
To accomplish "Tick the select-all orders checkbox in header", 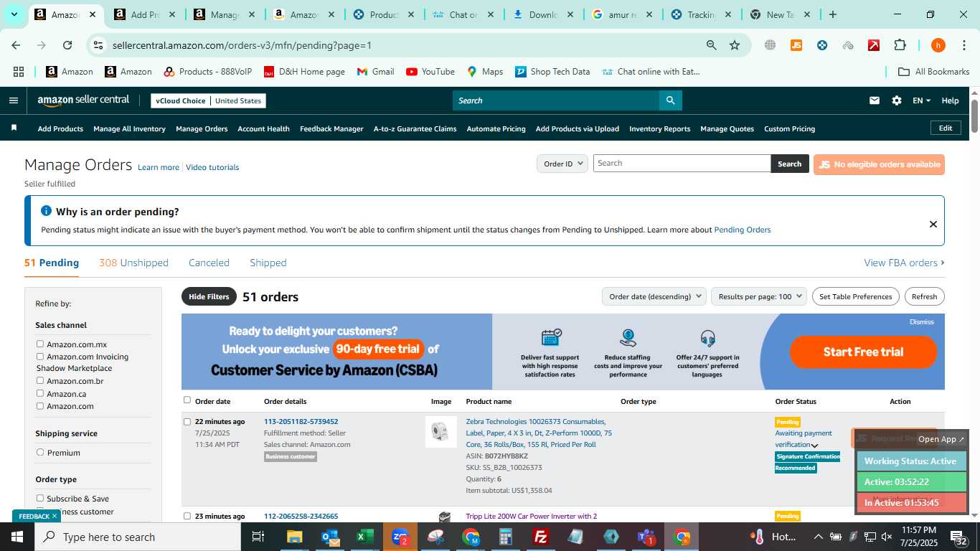I will click(187, 400).
